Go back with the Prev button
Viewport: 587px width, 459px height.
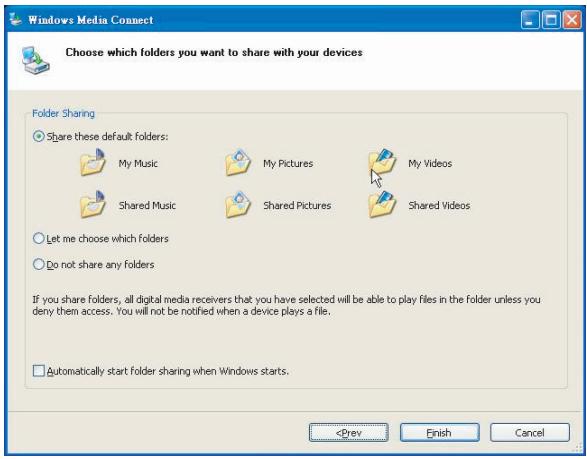tap(349, 433)
